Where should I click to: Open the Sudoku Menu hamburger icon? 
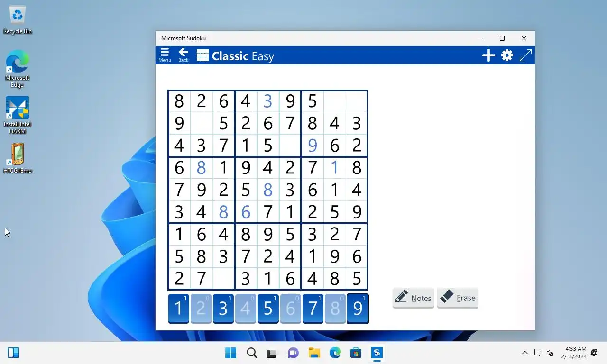(165, 55)
